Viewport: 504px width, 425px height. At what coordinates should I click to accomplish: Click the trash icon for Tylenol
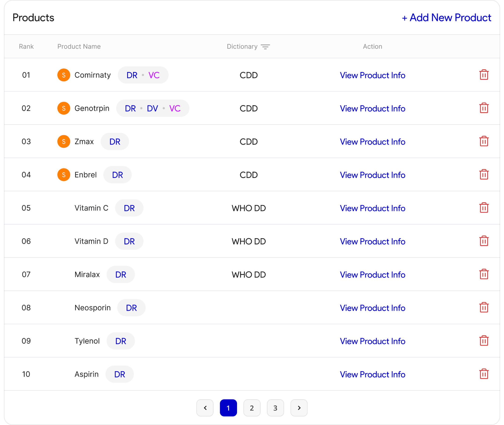[x=484, y=341]
